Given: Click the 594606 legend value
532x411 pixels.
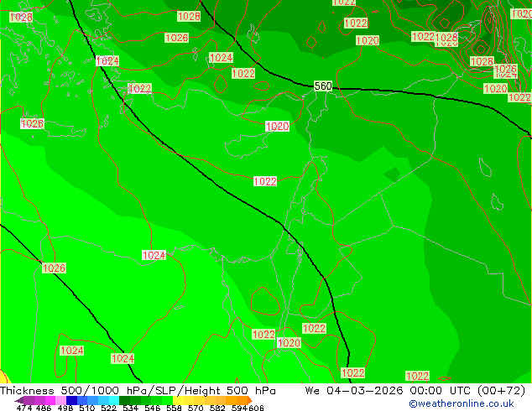Looking at the screenshot, I should click(x=248, y=408).
